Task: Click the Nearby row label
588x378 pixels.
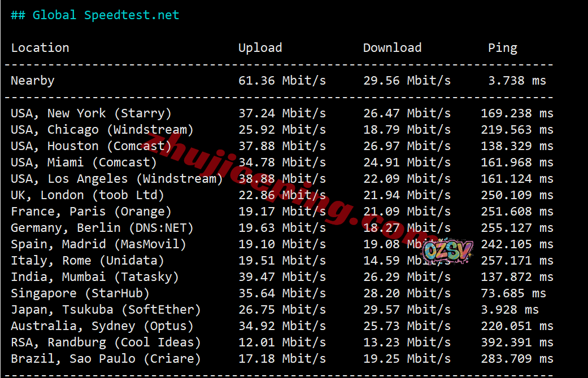Action: click(x=33, y=81)
